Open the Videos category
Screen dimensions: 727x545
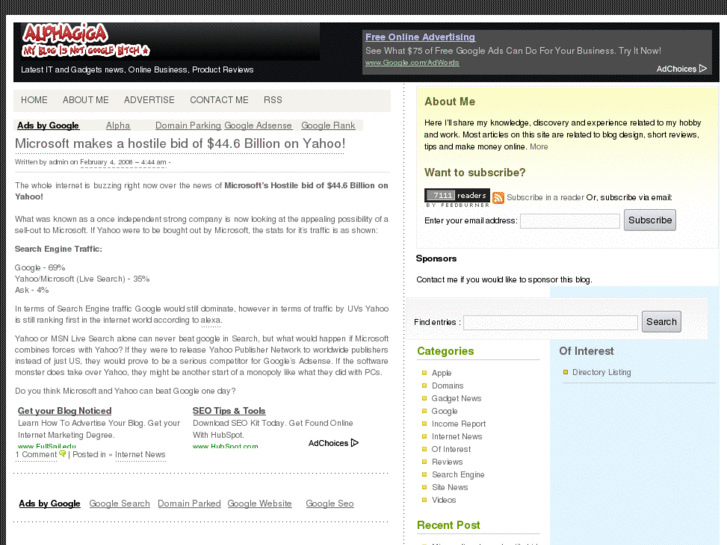tap(444, 500)
